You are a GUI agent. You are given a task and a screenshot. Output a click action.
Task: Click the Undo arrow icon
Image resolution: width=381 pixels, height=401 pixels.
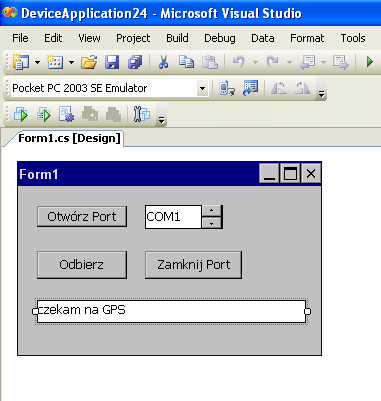coord(239,62)
